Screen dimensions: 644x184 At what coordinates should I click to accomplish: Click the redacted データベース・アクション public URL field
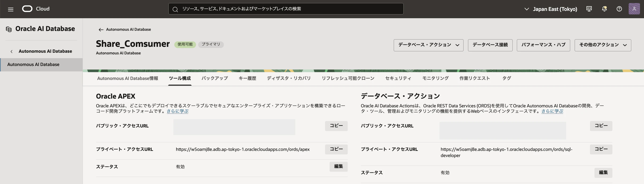(x=503, y=131)
